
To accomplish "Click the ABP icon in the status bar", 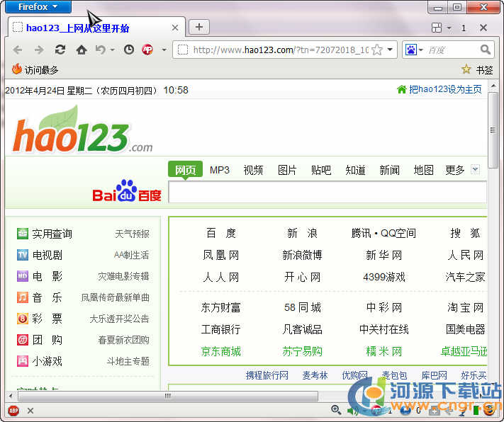I will 13,410.
